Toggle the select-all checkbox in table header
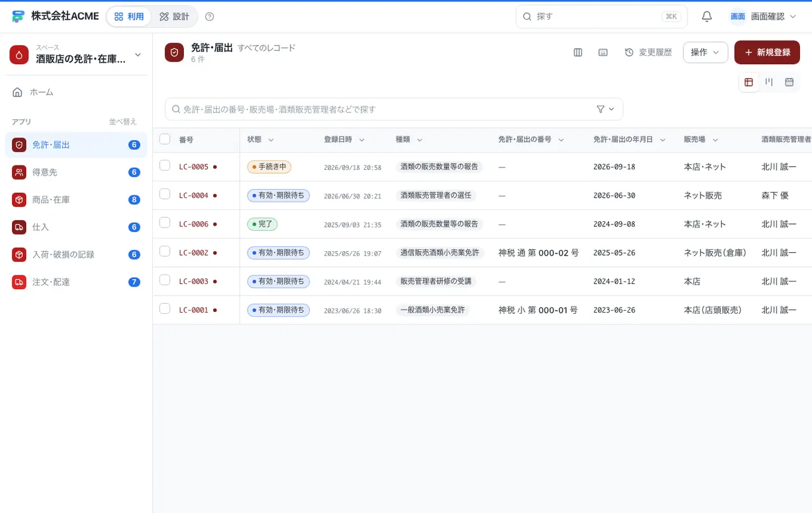Viewport: 812px width, 513px height. click(x=165, y=139)
